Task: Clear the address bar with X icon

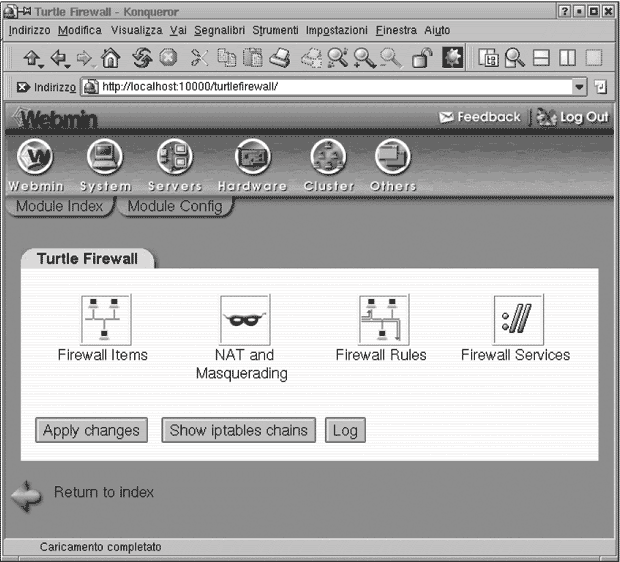Action: coord(23,87)
